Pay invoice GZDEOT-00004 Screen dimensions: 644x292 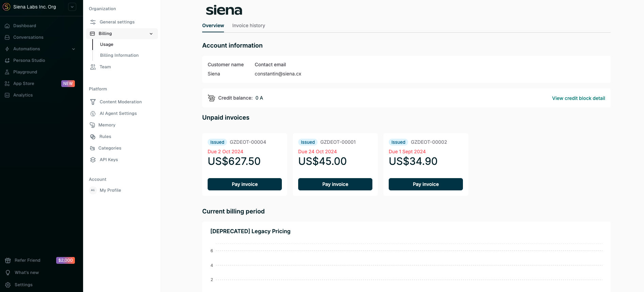245,184
